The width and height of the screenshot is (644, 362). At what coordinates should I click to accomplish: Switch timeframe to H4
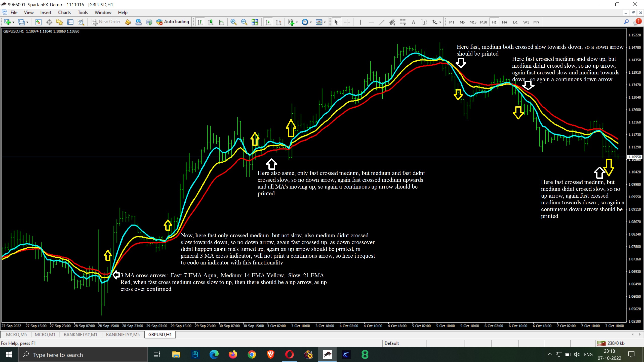[x=504, y=22]
